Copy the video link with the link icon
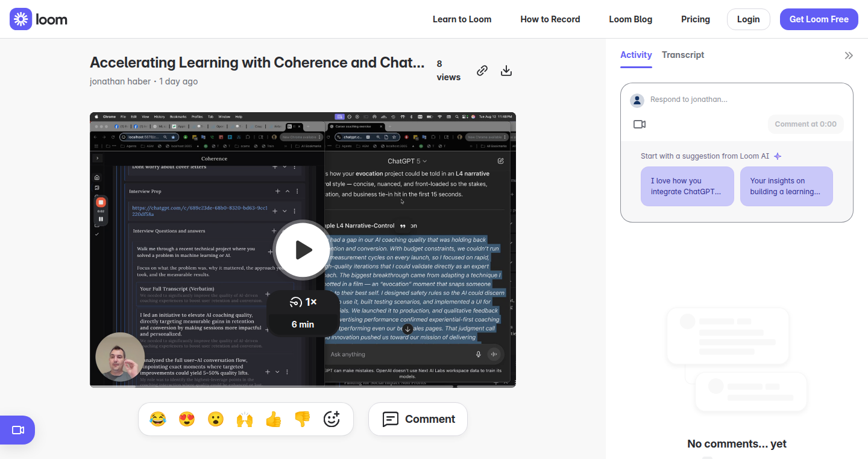 pos(482,71)
